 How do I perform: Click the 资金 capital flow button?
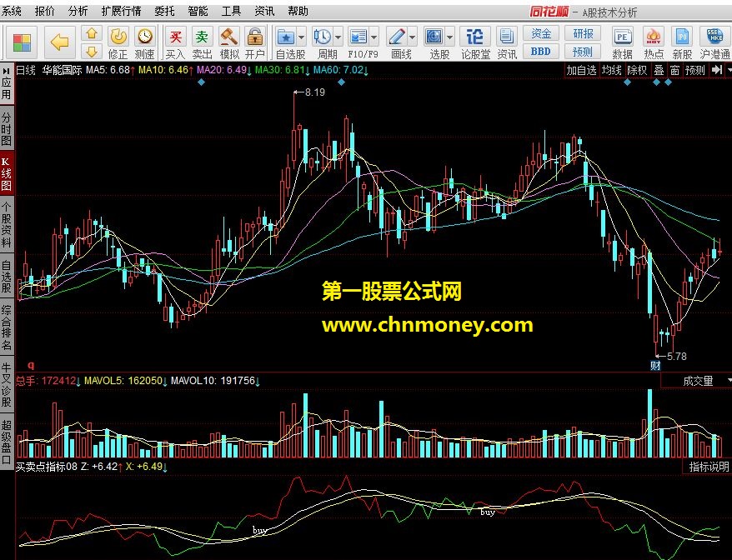540,33
